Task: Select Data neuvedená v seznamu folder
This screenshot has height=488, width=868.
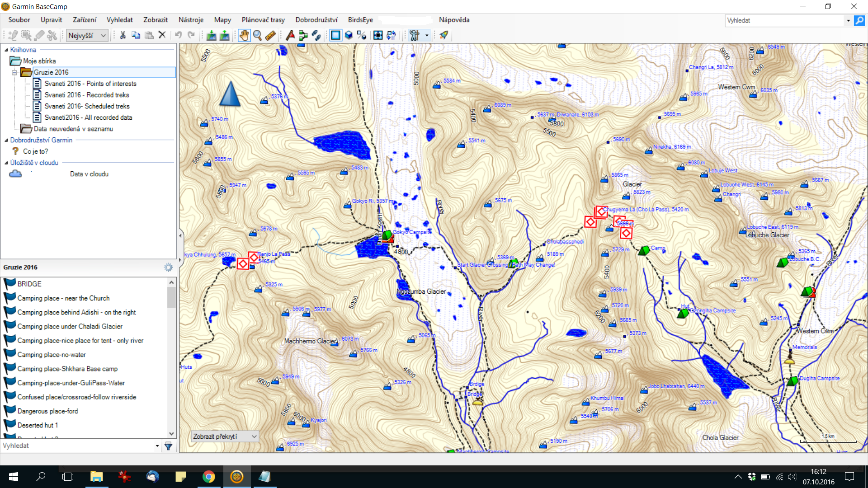Action: tap(73, 129)
